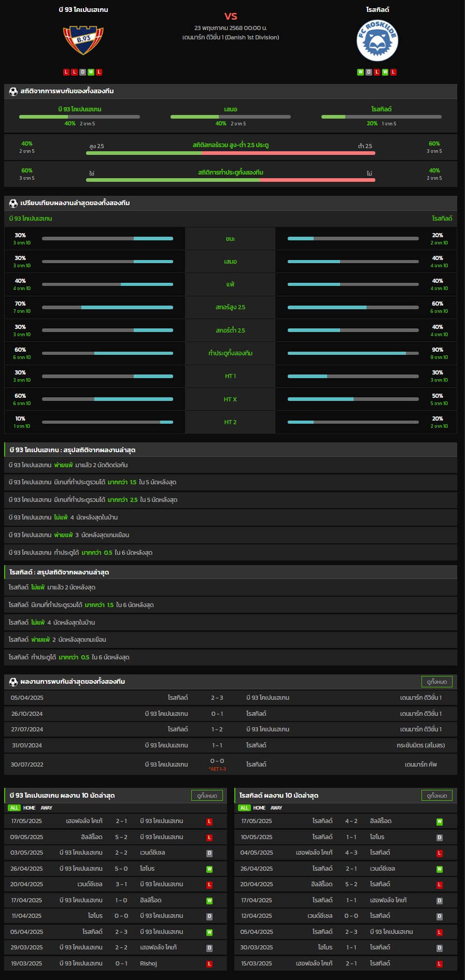Click 'Rishoj' opponent name in B93 table
465x980 pixels.
pyautogui.click(x=148, y=963)
